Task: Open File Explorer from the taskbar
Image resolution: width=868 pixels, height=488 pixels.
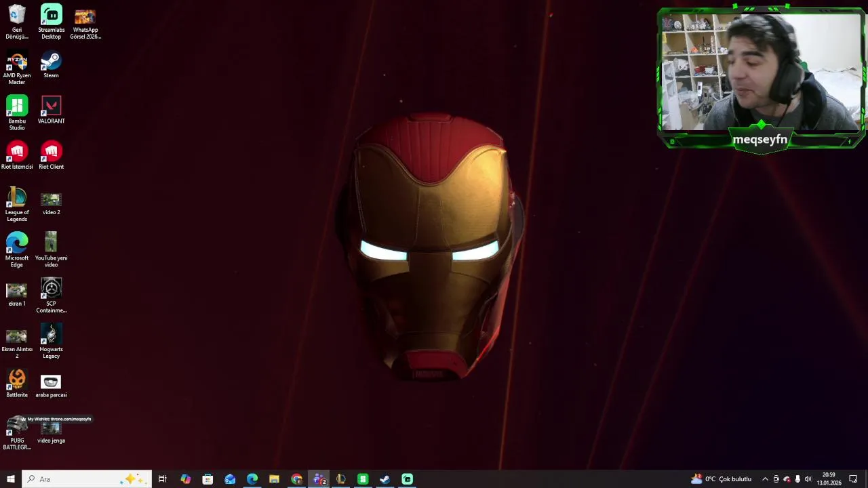Action: coord(274,479)
